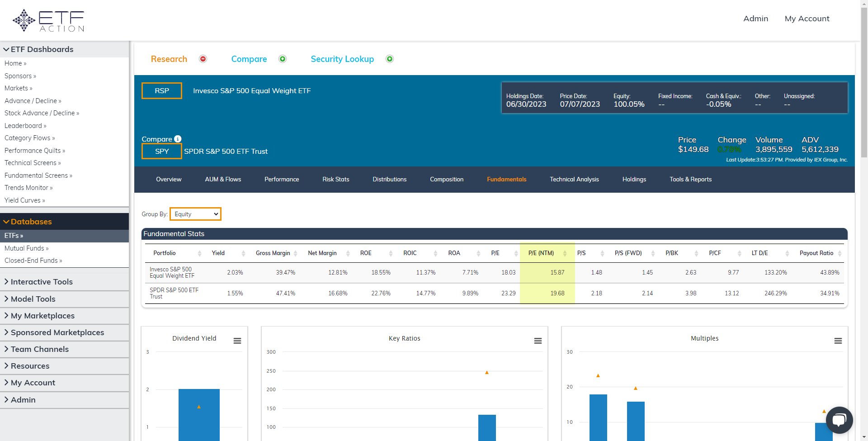The height and width of the screenshot is (441, 868).
Task: Click the green plus icon next to Compare
Action: pyautogui.click(x=283, y=59)
